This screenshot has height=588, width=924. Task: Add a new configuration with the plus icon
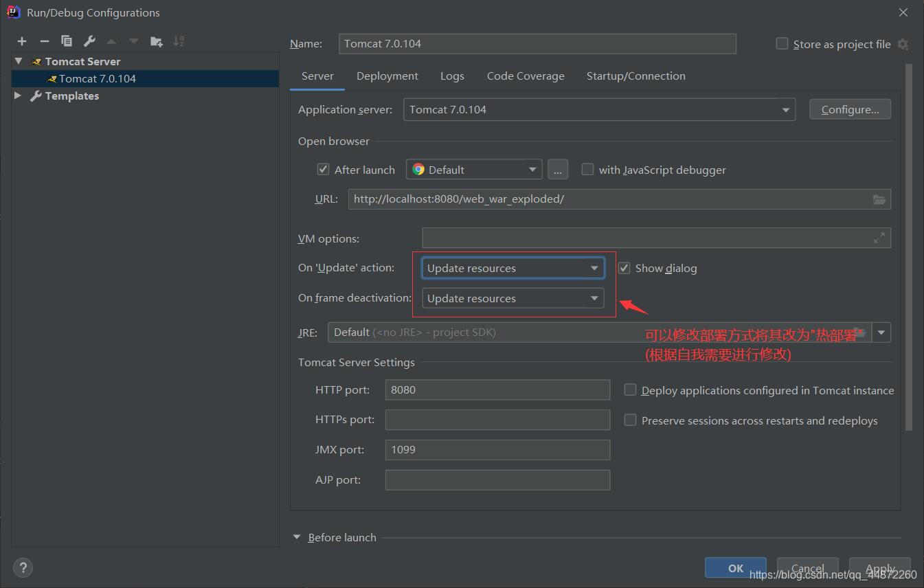[x=22, y=41]
